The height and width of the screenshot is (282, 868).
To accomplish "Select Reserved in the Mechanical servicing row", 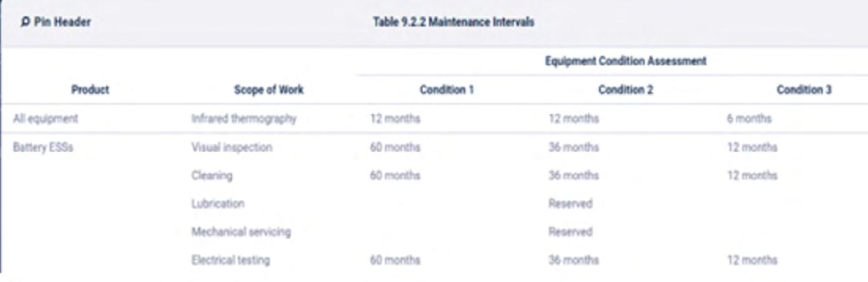I will [570, 232].
